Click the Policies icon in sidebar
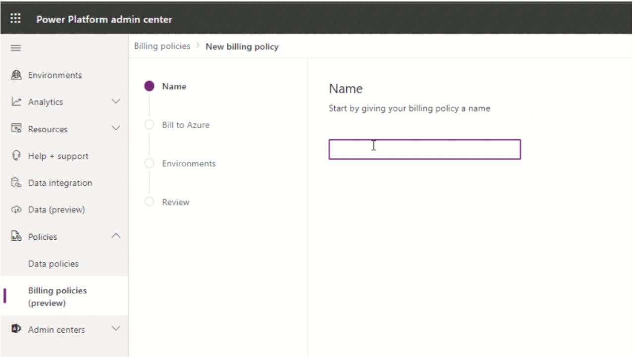This screenshot has width=634, height=364. click(x=16, y=237)
